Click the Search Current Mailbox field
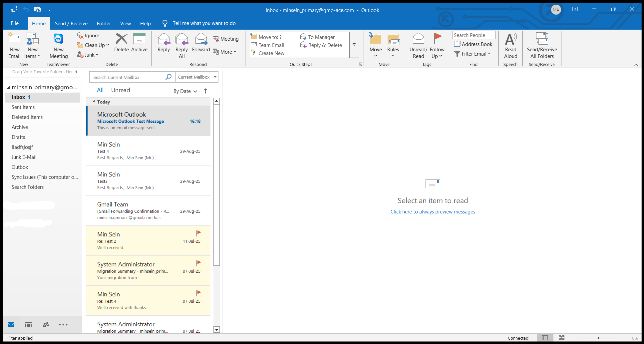The height and width of the screenshot is (344, 644). tap(132, 77)
